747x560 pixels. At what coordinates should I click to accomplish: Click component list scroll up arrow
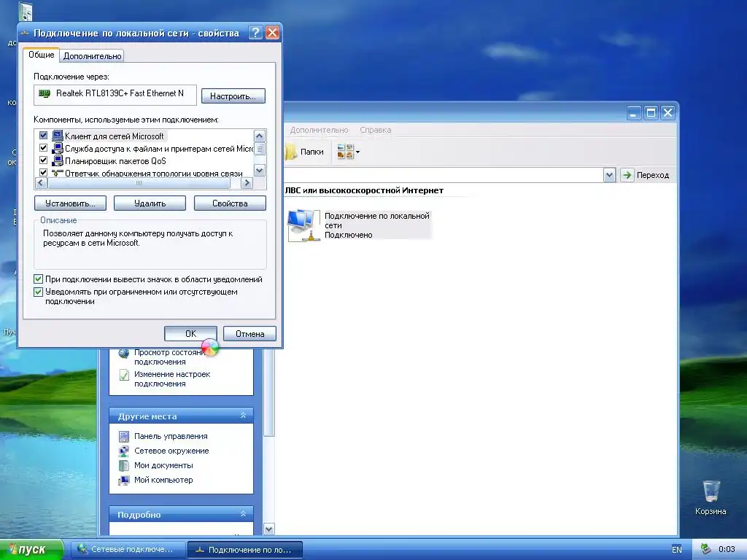(x=259, y=136)
